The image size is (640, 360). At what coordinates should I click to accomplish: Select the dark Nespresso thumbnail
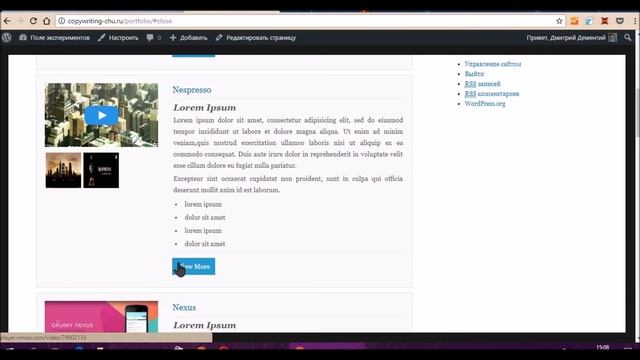[101, 170]
